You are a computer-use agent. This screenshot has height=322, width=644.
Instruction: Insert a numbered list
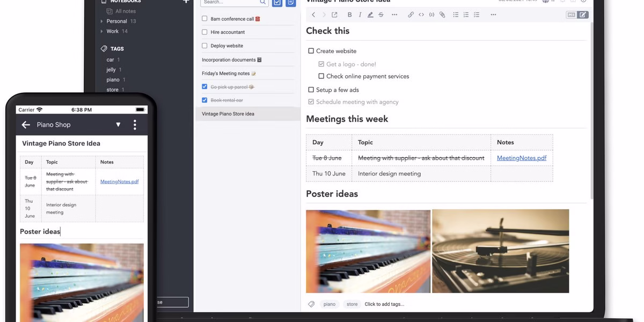[466, 14]
